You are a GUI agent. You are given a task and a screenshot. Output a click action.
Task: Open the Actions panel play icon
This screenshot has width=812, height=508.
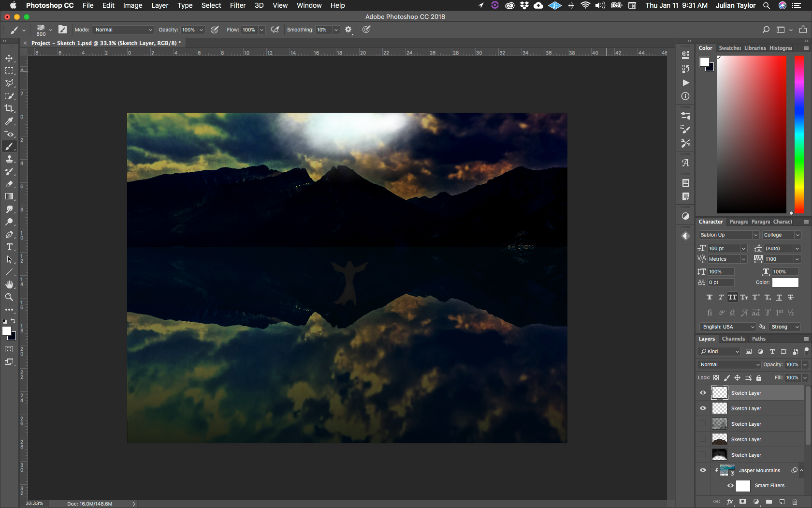coord(685,83)
